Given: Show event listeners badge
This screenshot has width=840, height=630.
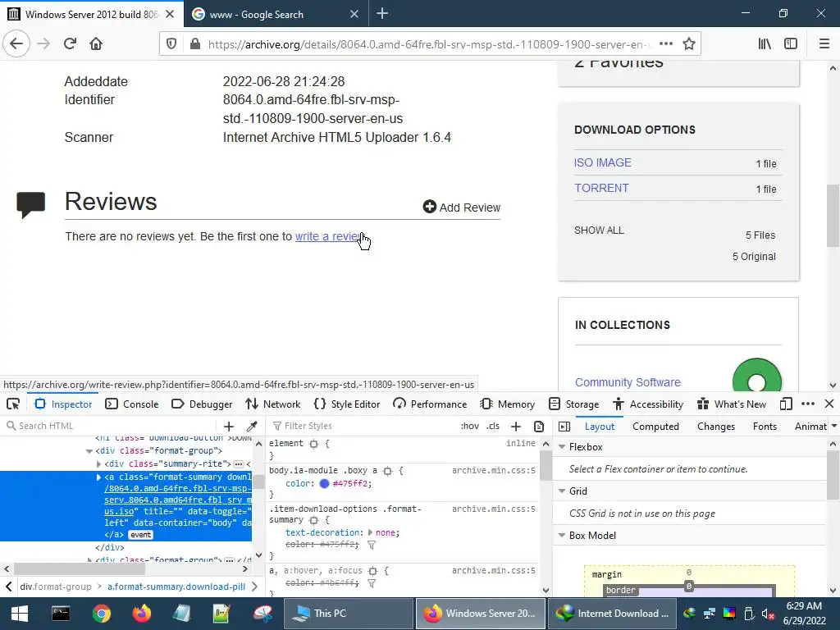Looking at the screenshot, I should (x=141, y=535).
